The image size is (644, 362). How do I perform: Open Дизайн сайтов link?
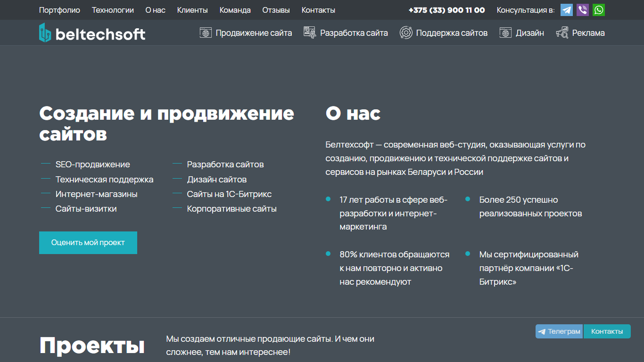pos(217,180)
